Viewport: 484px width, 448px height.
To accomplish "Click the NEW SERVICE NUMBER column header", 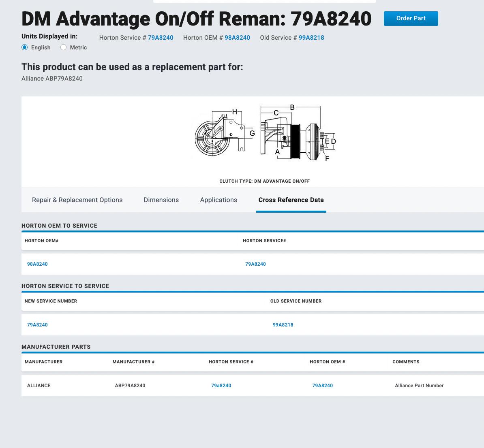I will tap(51, 301).
